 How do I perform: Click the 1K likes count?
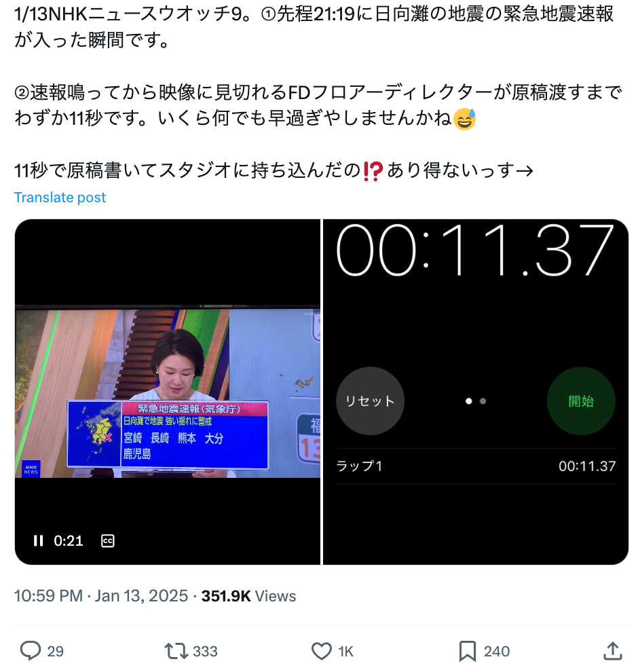[345, 652]
